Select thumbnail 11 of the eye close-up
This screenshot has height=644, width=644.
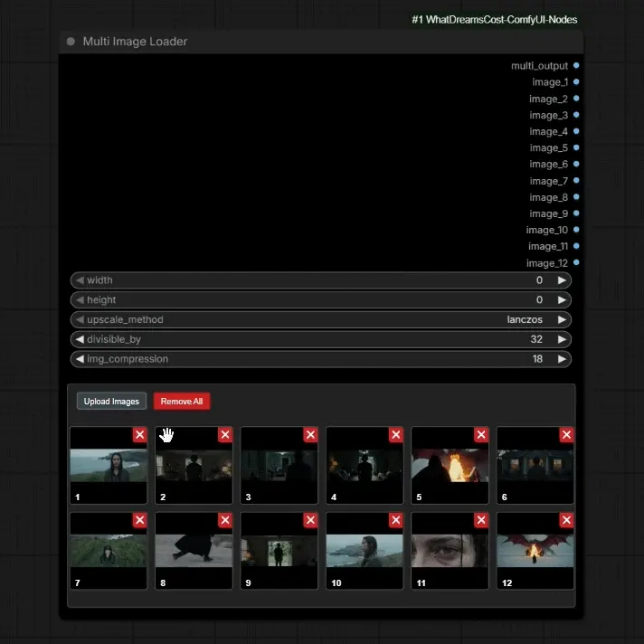(x=450, y=551)
